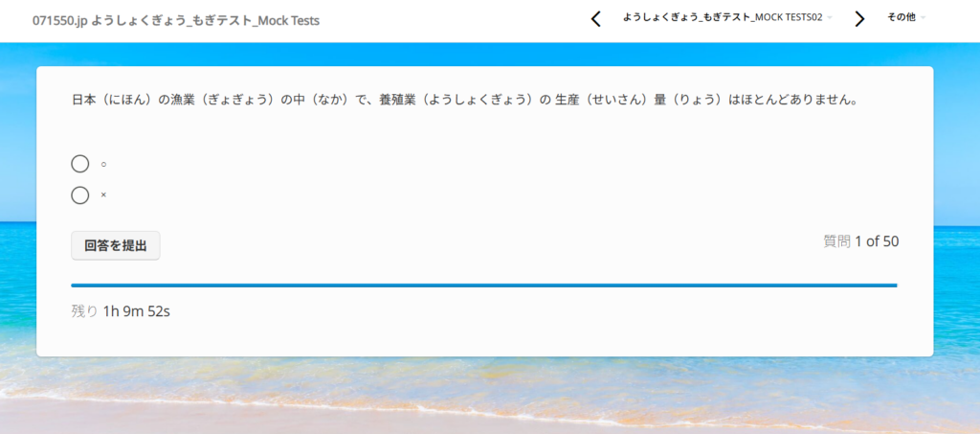This screenshot has width=980, height=434.
Task: Open the 071550.jp Mock Tests site title
Action: tap(176, 20)
